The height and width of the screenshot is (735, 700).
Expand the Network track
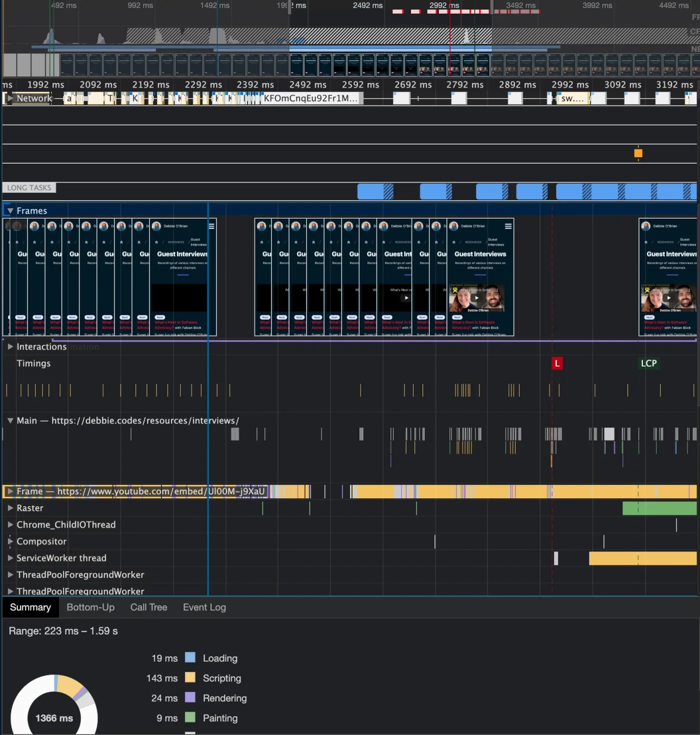click(9, 98)
